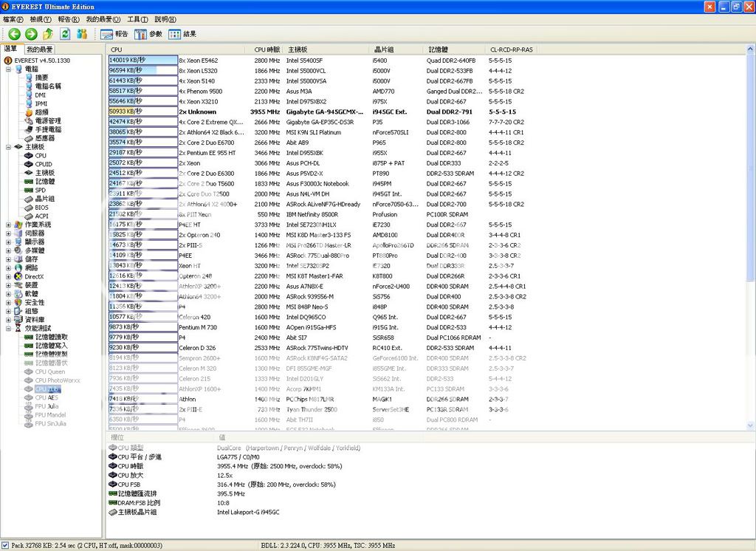Expand the 作業系統 operating system node

[8, 225]
